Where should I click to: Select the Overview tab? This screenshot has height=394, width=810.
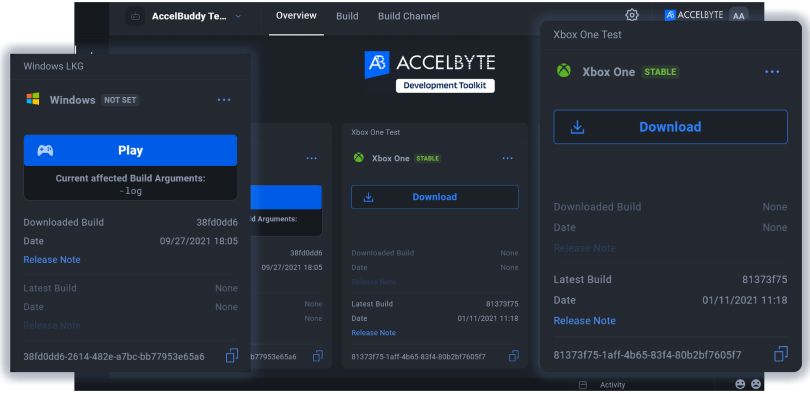pyautogui.click(x=296, y=15)
